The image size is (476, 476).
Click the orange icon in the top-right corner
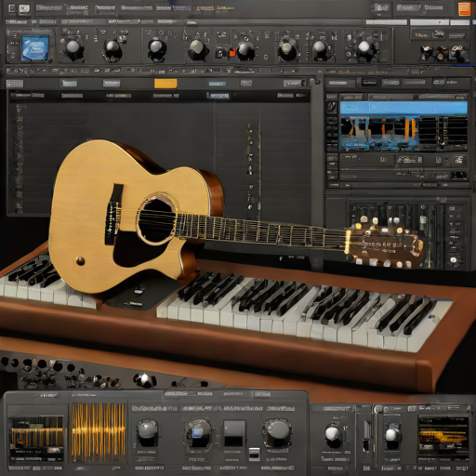click(x=464, y=8)
